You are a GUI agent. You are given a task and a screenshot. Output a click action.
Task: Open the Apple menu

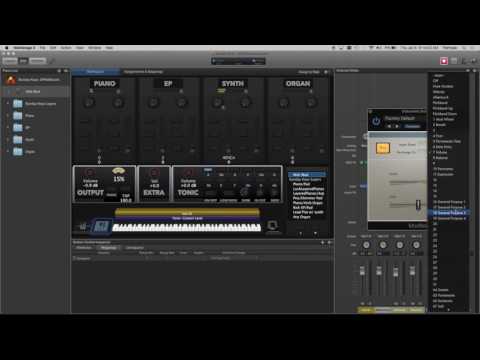pos(7,48)
